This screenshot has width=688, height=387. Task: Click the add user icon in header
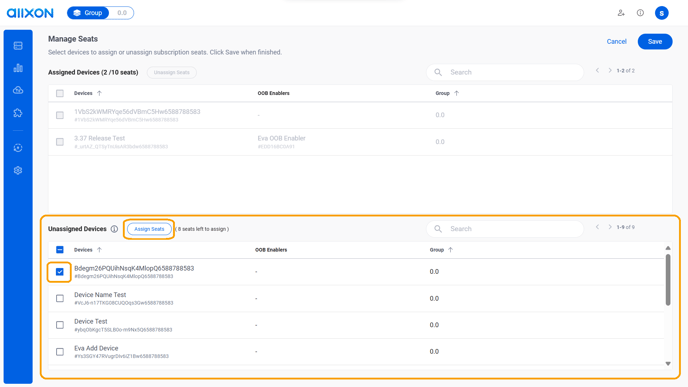[x=621, y=13]
